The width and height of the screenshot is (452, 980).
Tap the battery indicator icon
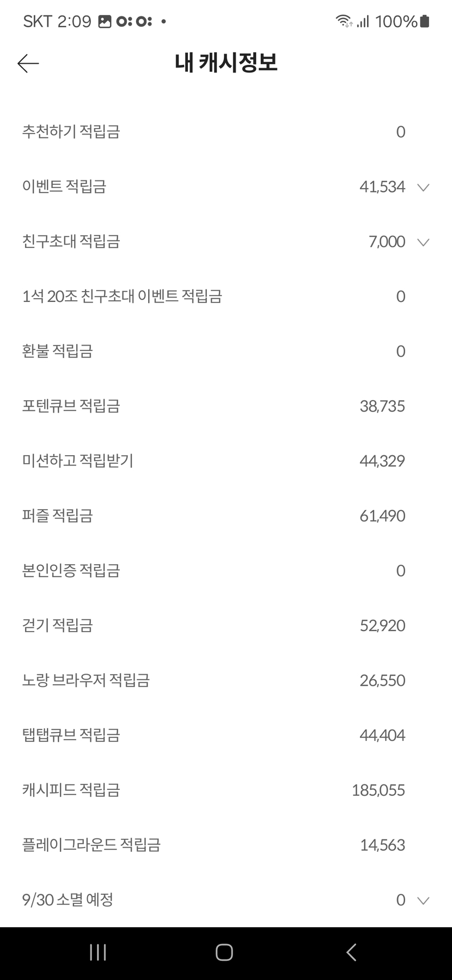(x=425, y=21)
